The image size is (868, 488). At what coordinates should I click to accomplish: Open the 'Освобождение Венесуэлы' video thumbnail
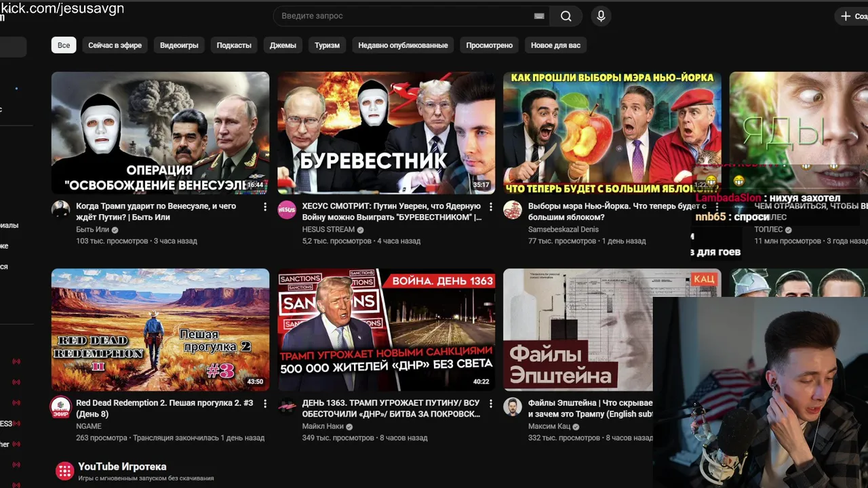[160, 133]
